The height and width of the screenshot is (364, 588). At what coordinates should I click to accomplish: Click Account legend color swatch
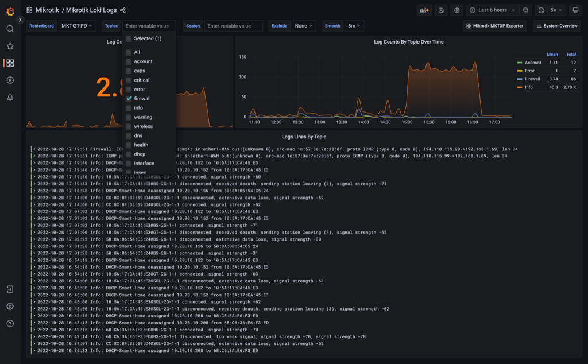(519, 63)
